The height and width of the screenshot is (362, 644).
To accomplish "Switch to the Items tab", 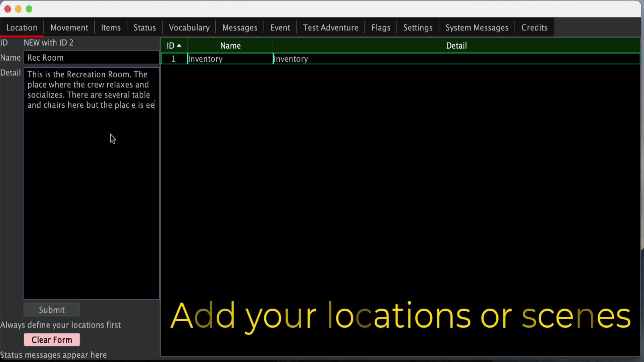I will 111,27.
